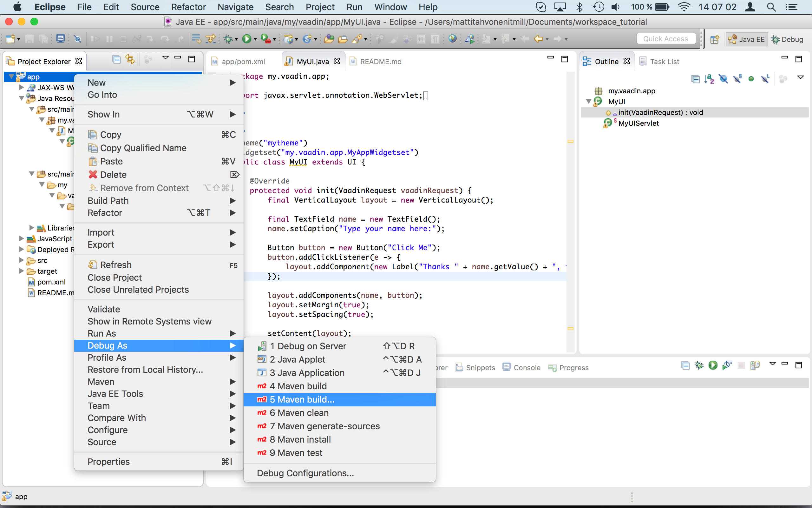This screenshot has width=812, height=508.
Task: Click the Time Machine menu bar icon
Action: [598, 7]
